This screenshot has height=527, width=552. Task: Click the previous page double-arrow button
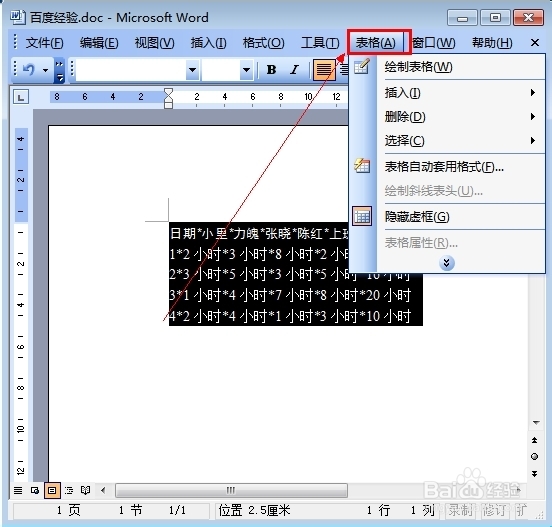(534, 440)
